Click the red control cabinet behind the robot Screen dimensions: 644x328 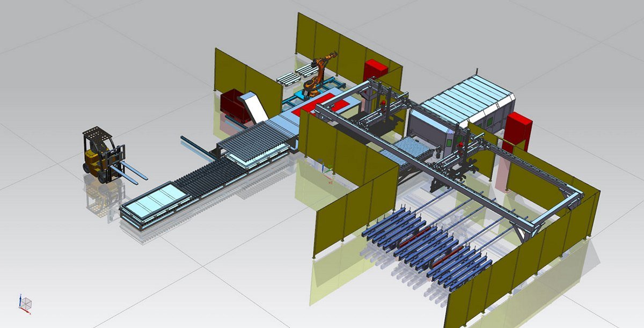pos(376,70)
